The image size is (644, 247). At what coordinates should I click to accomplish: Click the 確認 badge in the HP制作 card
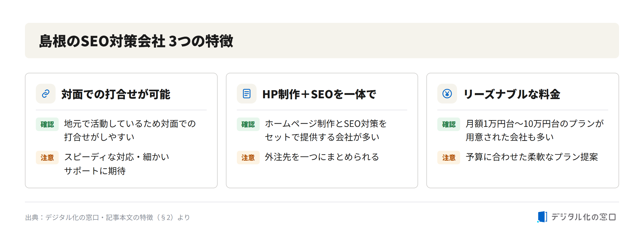[x=248, y=124]
